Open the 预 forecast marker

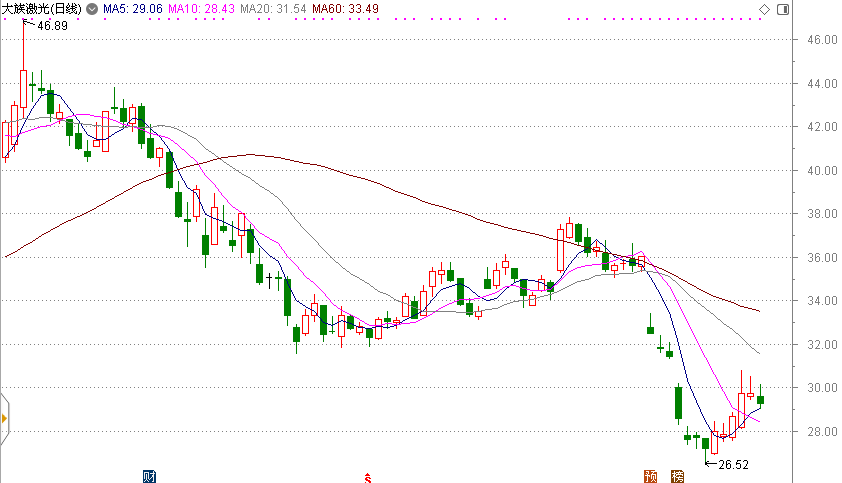point(650,476)
